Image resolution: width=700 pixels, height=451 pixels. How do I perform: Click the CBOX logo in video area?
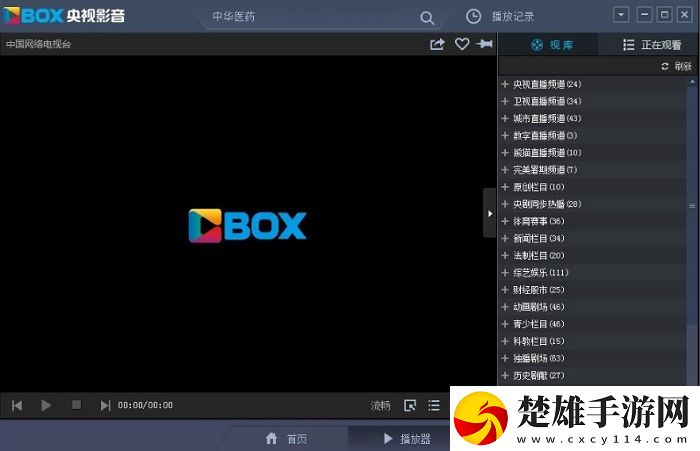tap(247, 226)
